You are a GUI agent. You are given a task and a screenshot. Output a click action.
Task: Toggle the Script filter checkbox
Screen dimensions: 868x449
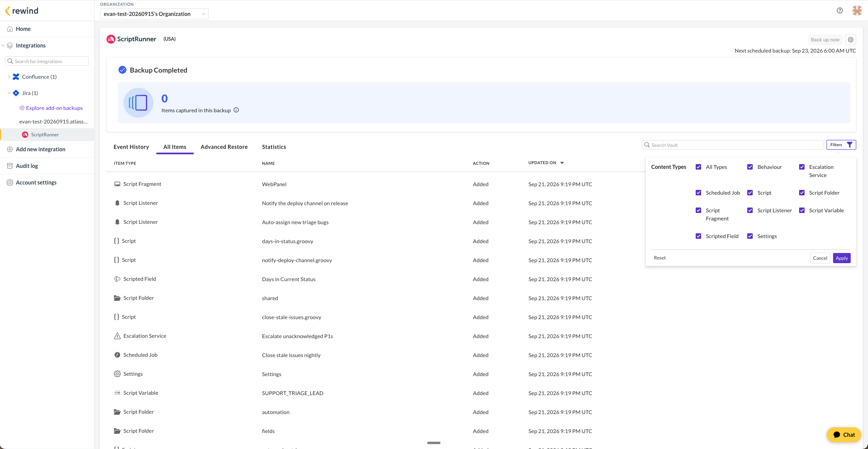pos(750,193)
